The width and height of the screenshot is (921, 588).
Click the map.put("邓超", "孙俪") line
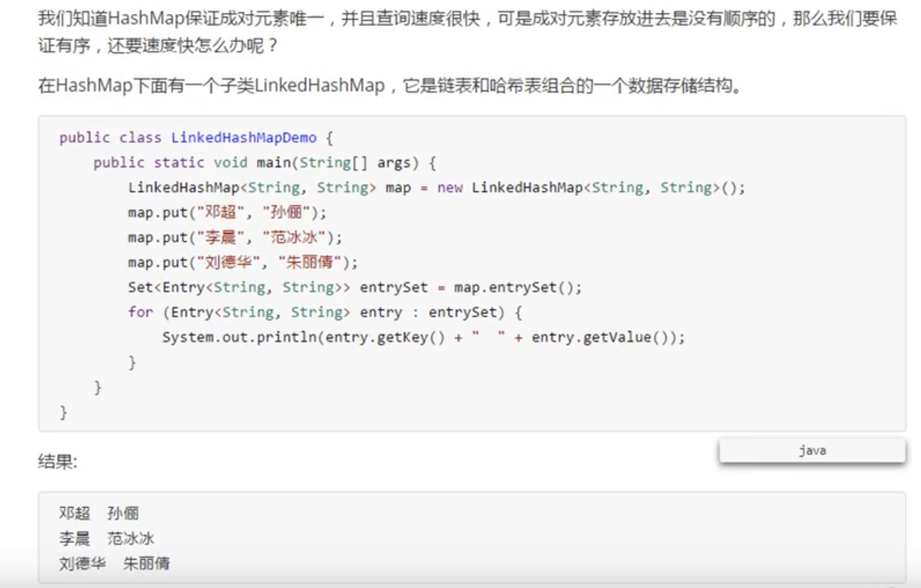point(227,212)
